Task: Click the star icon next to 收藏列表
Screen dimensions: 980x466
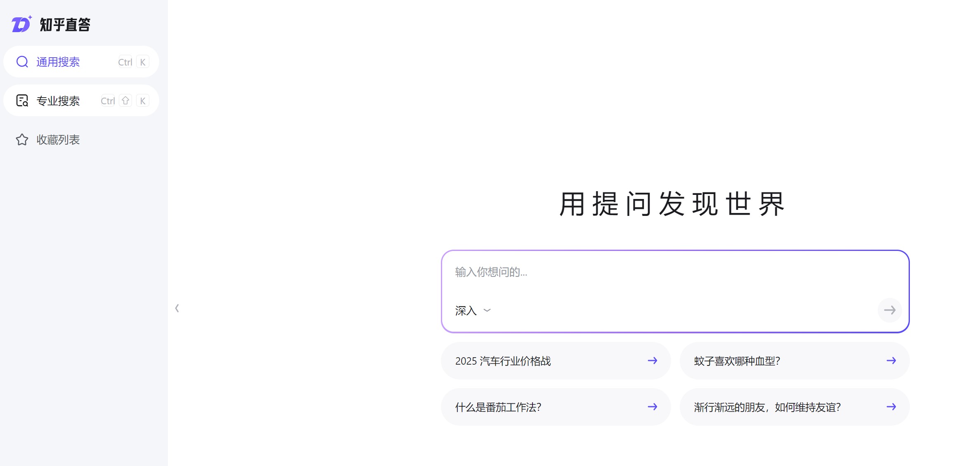Action: [22, 140]
